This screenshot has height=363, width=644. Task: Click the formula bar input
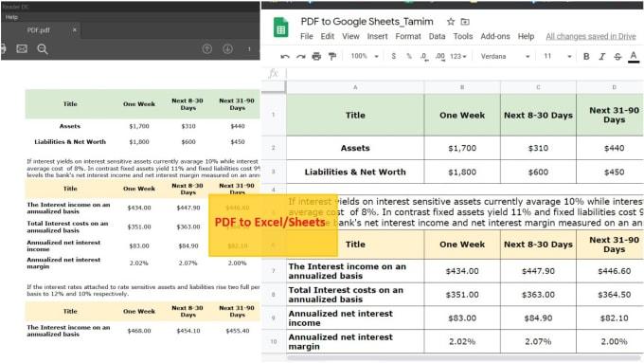click(465, 74)
